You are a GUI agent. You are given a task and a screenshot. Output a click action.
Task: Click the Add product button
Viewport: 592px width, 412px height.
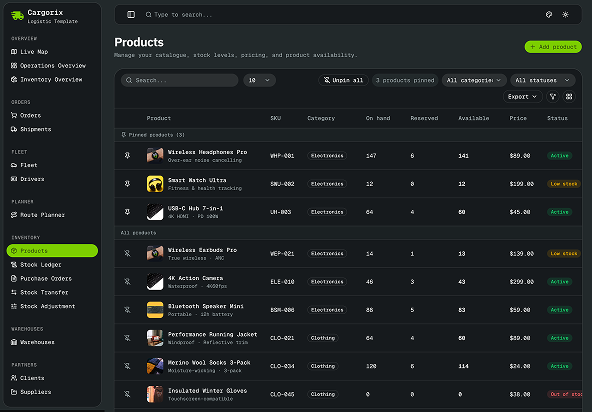(x=553, y=47)
